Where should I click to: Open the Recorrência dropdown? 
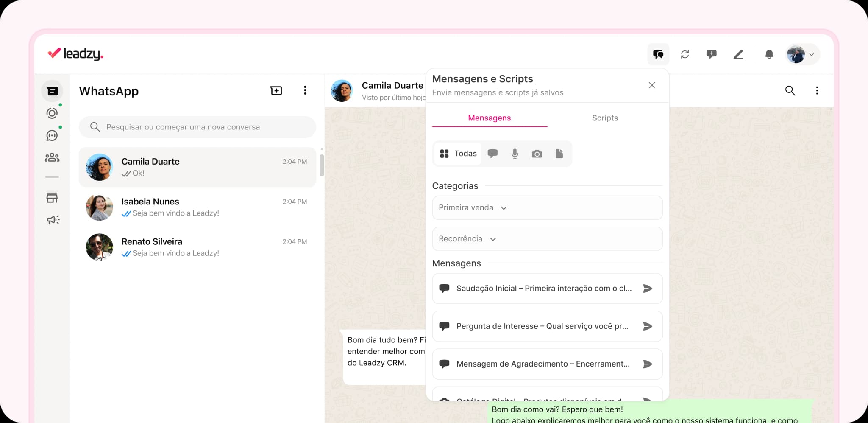point(493,239)
